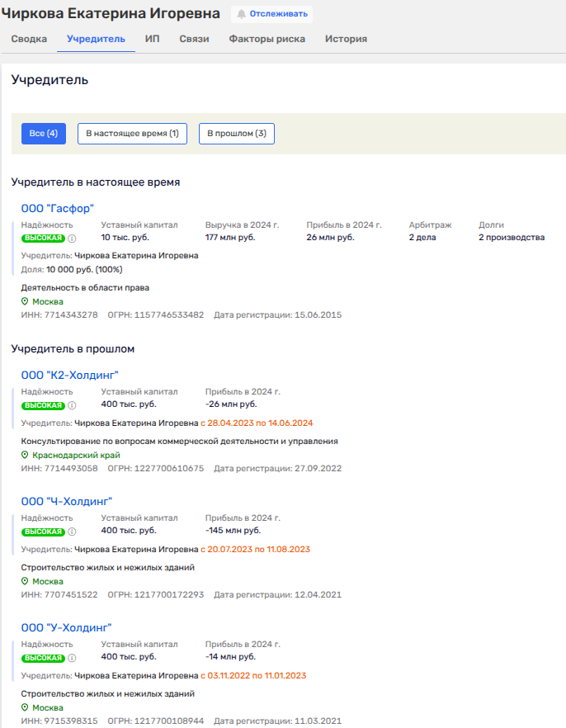Click the Москва location pin under Гасфор
This screenshot has width=566, height=728.
coord(25,302)
